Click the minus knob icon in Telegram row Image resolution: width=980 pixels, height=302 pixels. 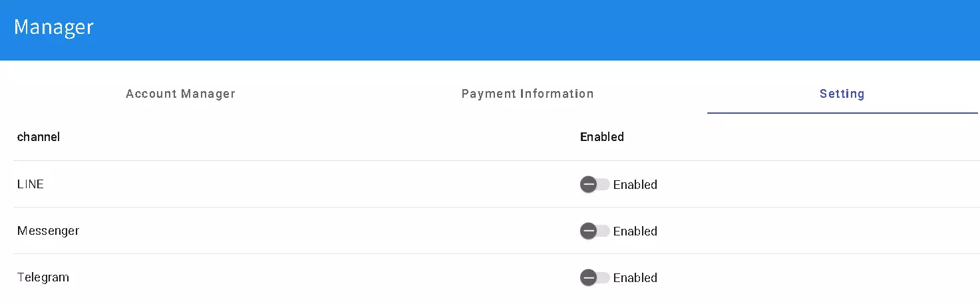[x=588, y=277]
